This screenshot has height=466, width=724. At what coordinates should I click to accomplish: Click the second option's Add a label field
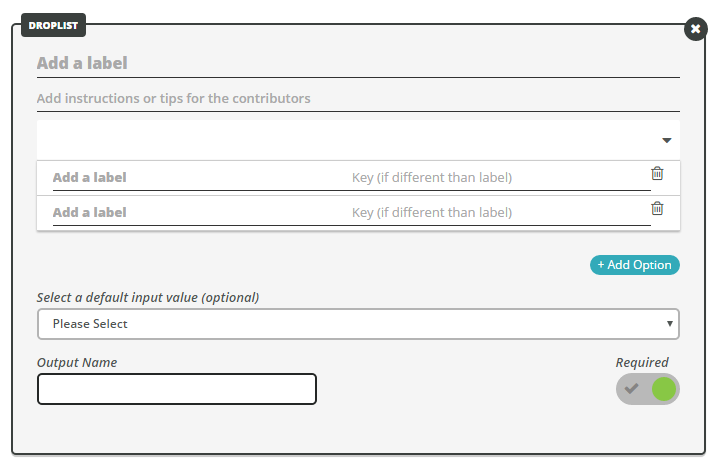(199, 213)
